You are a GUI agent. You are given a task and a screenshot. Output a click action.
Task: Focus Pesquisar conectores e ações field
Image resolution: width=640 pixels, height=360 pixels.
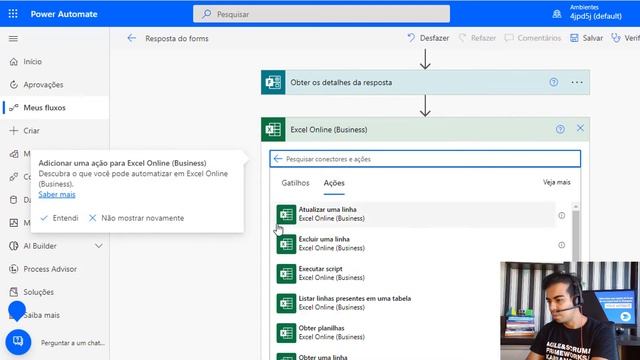[x=425, y=159]
